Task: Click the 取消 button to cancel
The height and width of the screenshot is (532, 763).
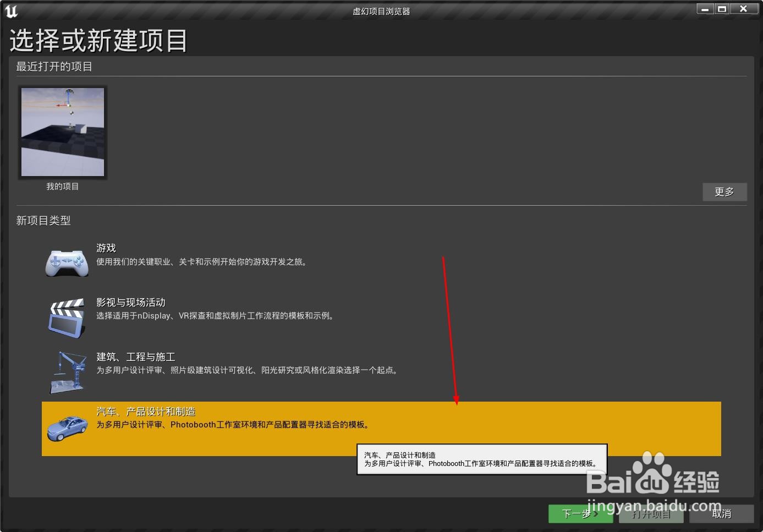Action: (722, 513)
